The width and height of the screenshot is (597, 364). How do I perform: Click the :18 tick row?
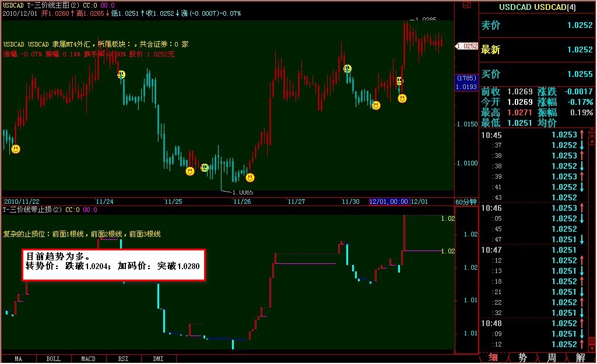coord(534,281)
